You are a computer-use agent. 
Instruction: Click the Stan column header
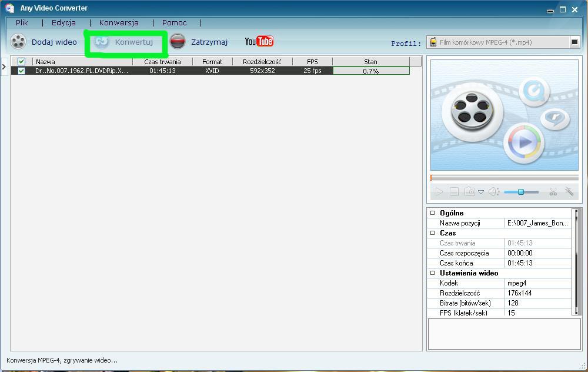tap(370, 62)
